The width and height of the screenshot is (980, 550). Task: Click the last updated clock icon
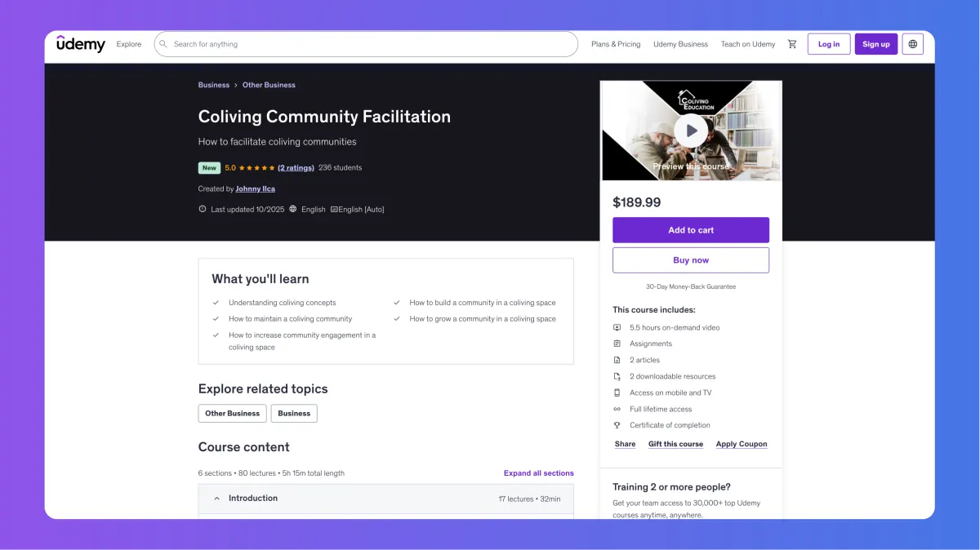(x=203, y=209)
